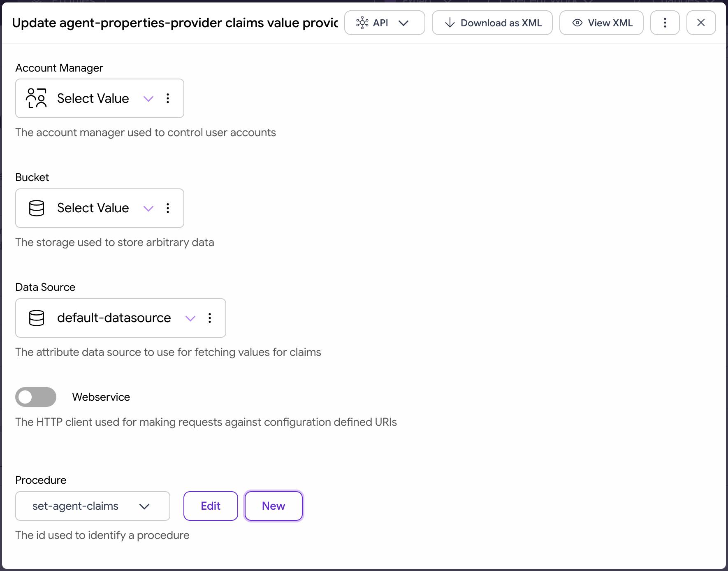The width and height of the screenshot is (728, 571).
Task: Click the Bucket database icon
Action: coord(37,208)
